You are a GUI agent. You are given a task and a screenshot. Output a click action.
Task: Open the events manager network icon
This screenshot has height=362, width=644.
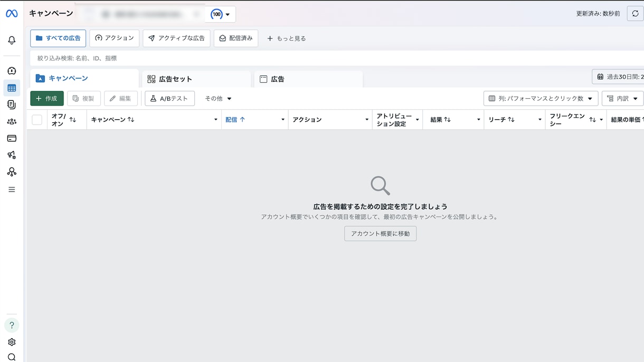tap(12, 172)
